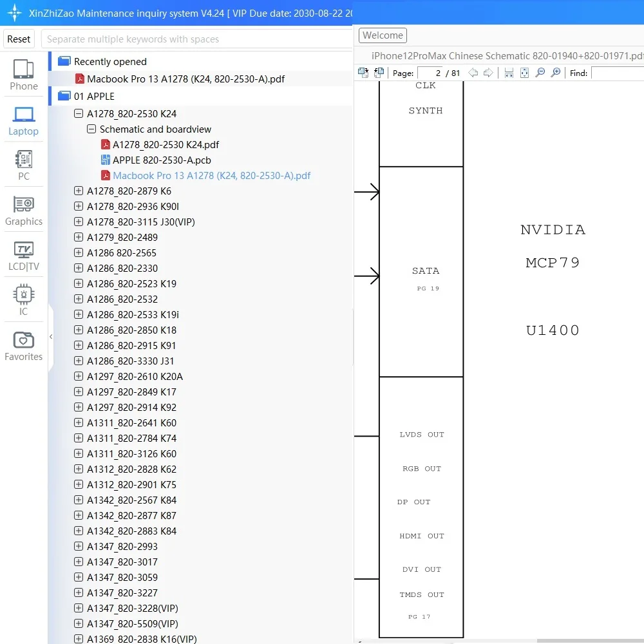
Task: Expand the A1297_820-2610 K20A node
Action: tap(79, 376)
